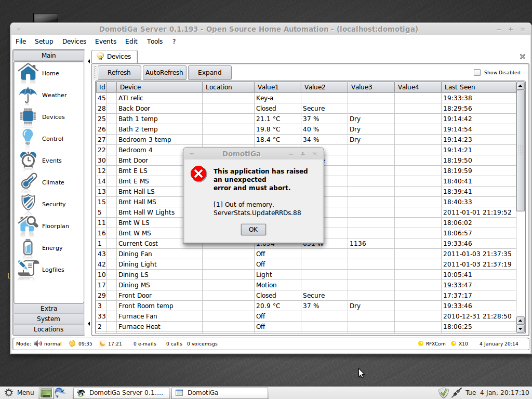Screen dimensions: 532x399
Task: Click the red error icon in dialog
Action: 198,174
